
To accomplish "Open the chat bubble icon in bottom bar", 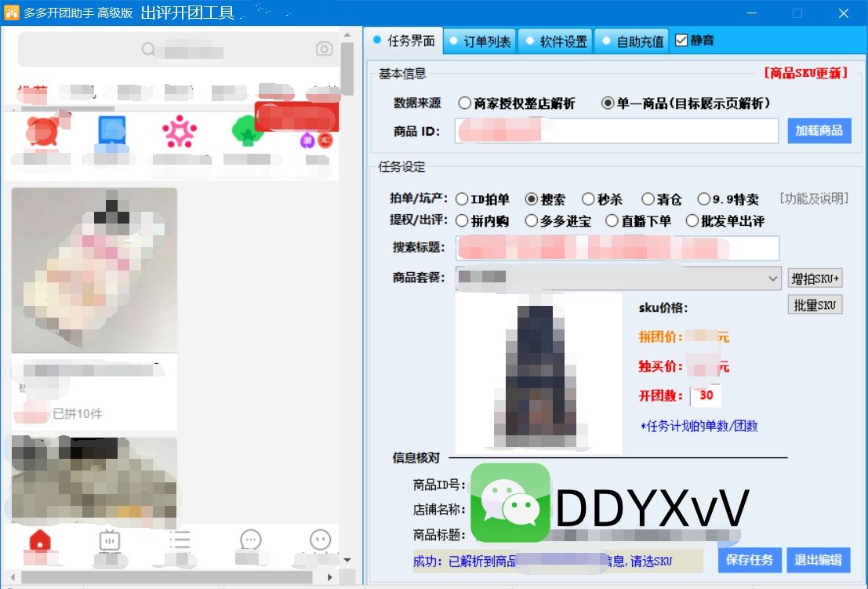I will (250, 540).
